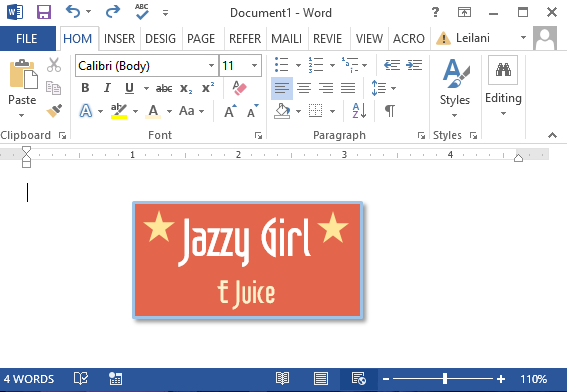Redo the last action
This screenshot has height=392, width=567.
click(112, 12)
